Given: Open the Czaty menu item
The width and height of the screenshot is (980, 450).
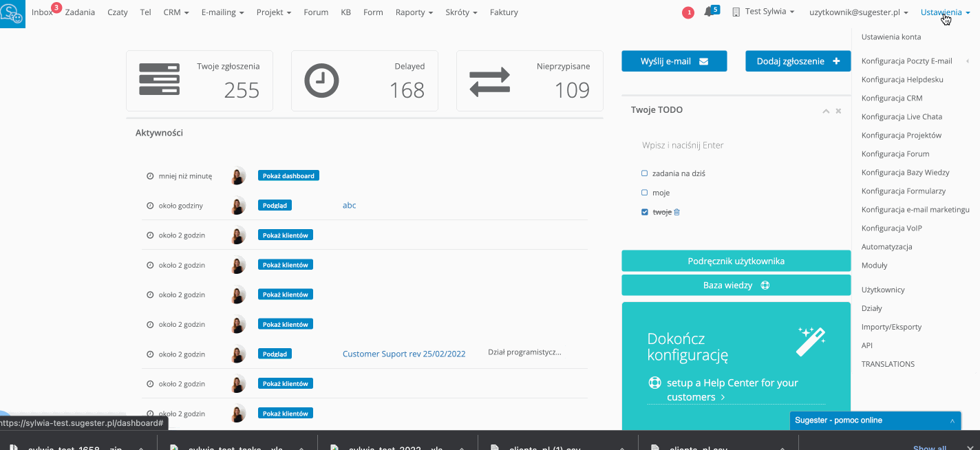Looking at the screenshot, I should point(118,12).
